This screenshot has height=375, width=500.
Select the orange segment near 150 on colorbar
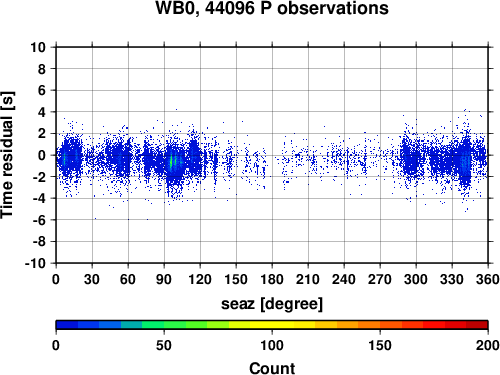click(380, 325)
